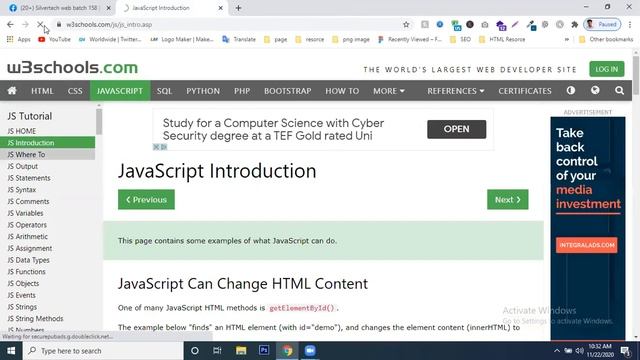Click the green Previous button
Screen dimensions: 640x360
coord(146,200)
